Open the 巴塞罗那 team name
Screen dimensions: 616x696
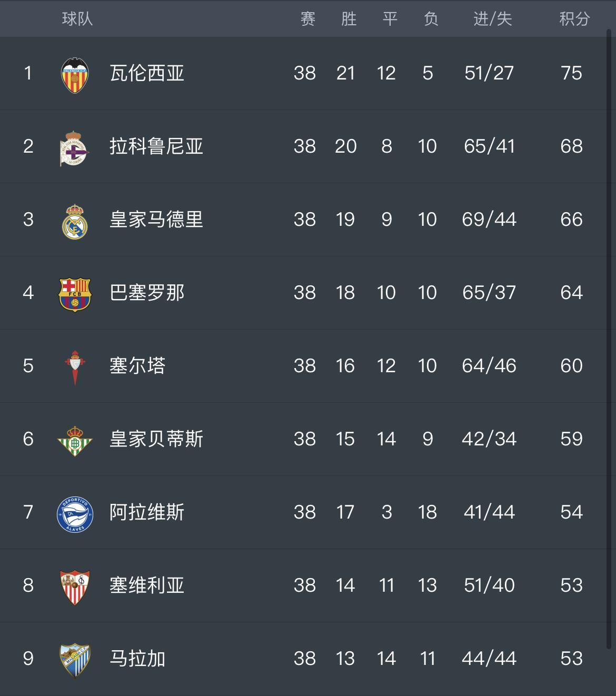(147, 293)
